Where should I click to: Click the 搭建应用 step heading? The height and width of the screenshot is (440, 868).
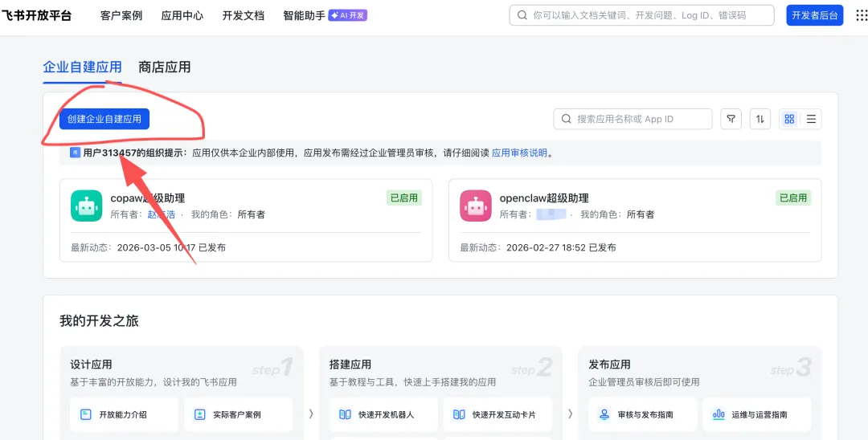pos(350,365)
